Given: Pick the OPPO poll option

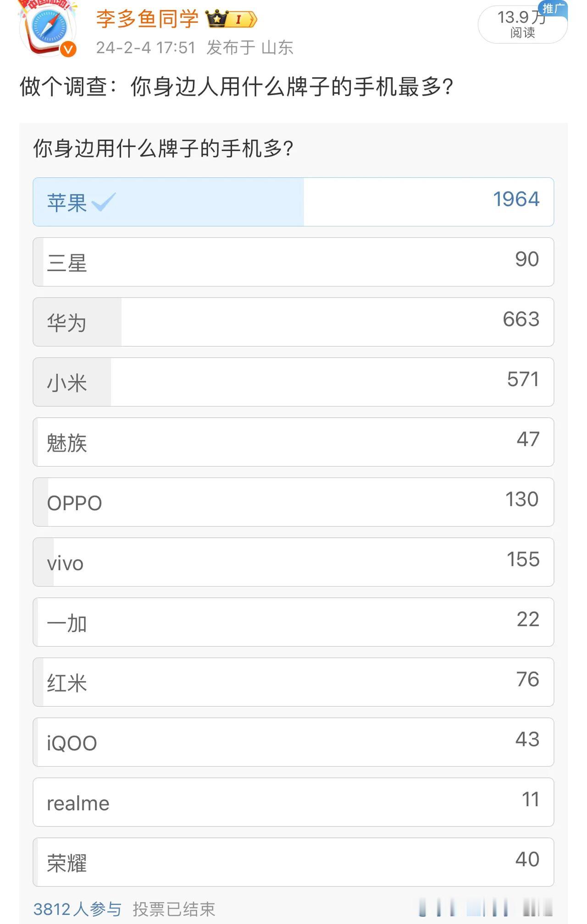Looking at the screenshot, I should coord(293,502).
